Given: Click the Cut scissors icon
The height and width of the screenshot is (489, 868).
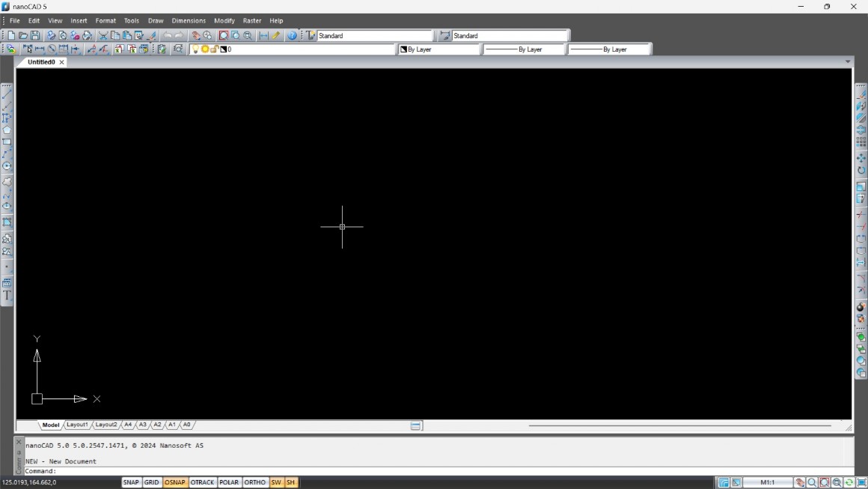Looking at the screenshot, I should click(103, 35).
